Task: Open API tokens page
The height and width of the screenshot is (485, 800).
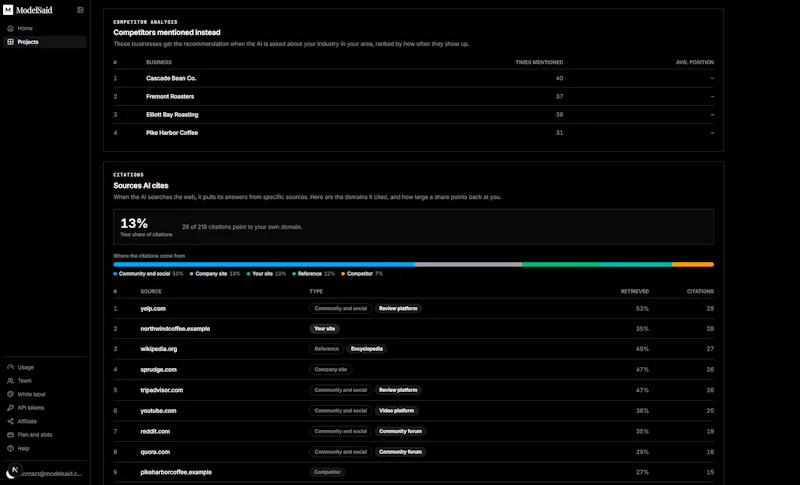Action: point(45,408)
